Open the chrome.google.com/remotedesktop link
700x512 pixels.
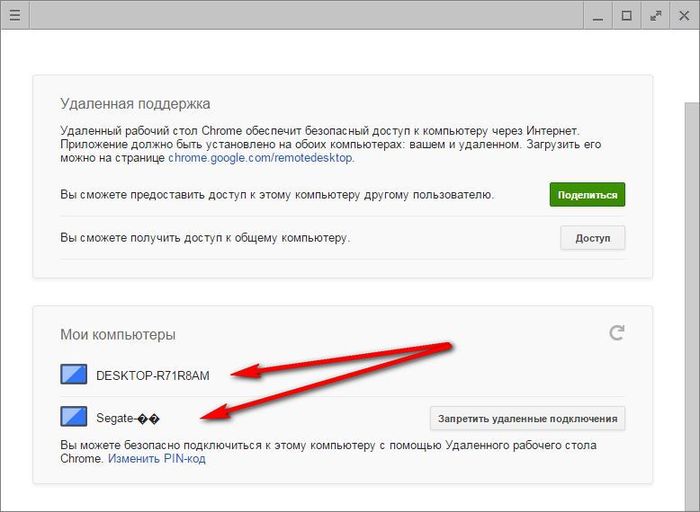[260, 158]
